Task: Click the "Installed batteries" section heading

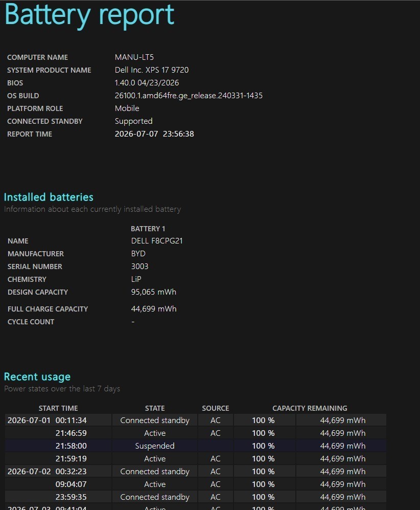Action: (49, 197)
